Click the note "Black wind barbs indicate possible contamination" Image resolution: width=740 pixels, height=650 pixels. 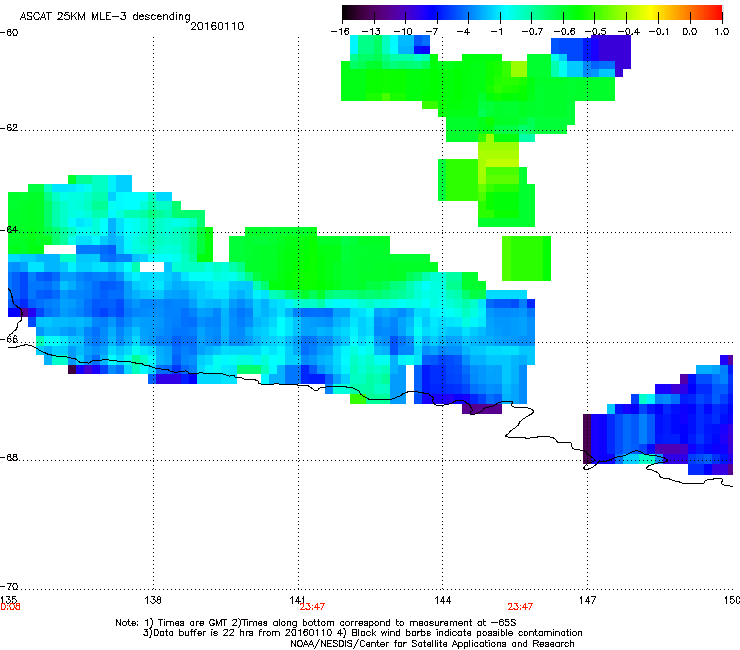(x=467, y=633)
